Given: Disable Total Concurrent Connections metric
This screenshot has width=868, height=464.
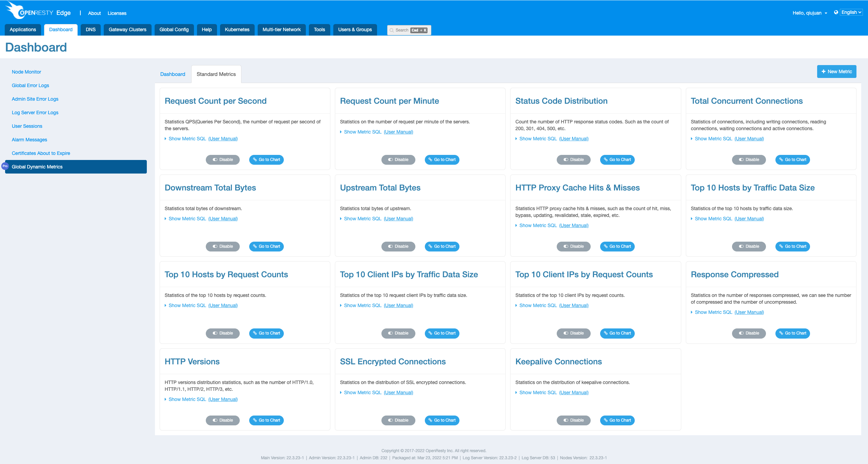Looking at the screenshot, I should click(749, 160).
